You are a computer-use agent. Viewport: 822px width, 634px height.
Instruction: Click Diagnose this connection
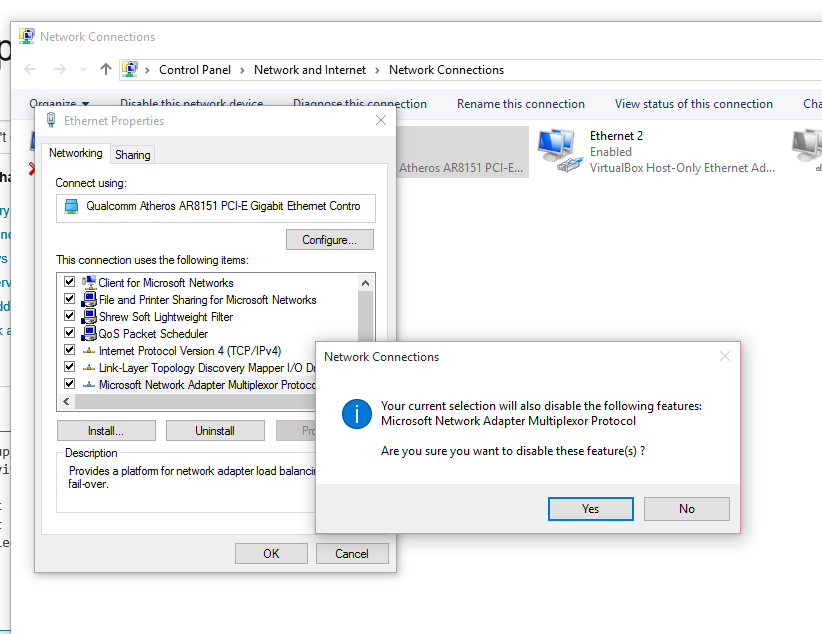pos(360,104)
